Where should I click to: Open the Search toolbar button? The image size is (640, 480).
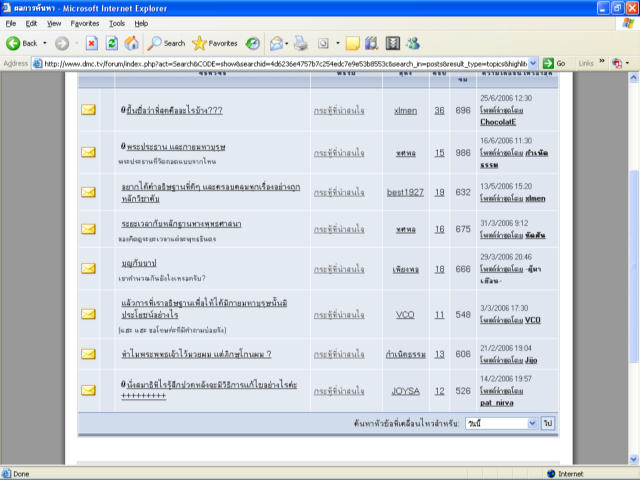[x=166, y=43]
